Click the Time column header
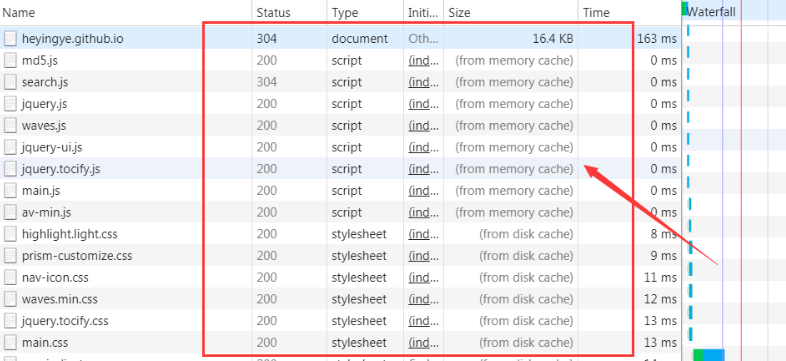Viewport: 786px width, 361px height. click(x=629, y=13)
